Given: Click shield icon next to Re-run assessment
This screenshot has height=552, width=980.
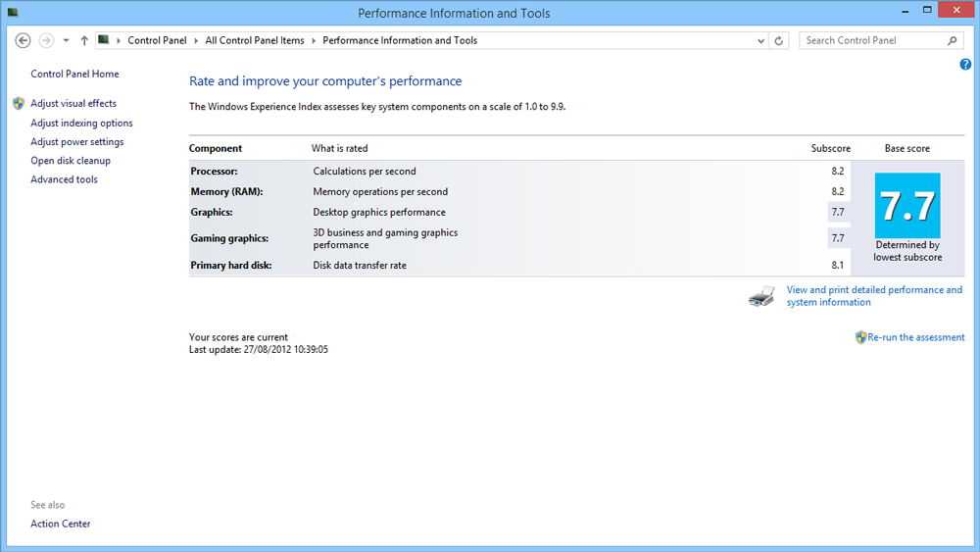Looking at the screenshot, I should 860,337.
